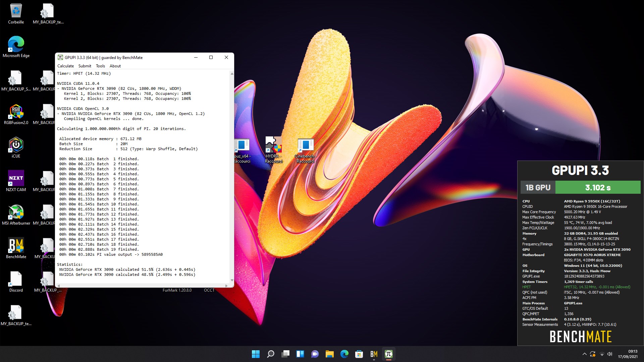The width and height of the screenshot is (644, 362).
Task: Open the clock and date panel
Action: (628, 354)
